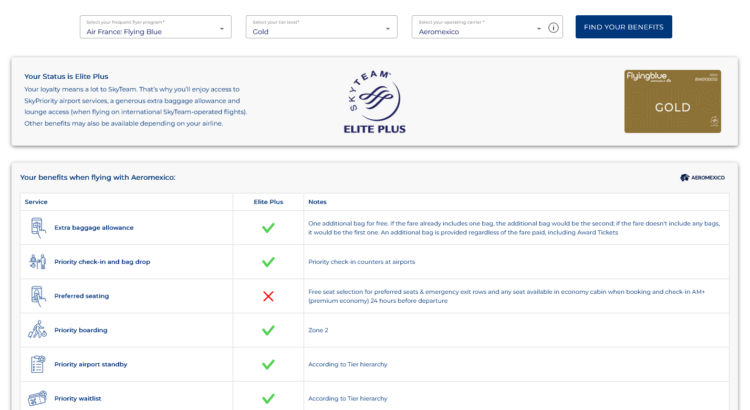Screen dimensions: 750x410
Task: Click the Priority check-in and bag drop icon
Action: tap(38, 262)
